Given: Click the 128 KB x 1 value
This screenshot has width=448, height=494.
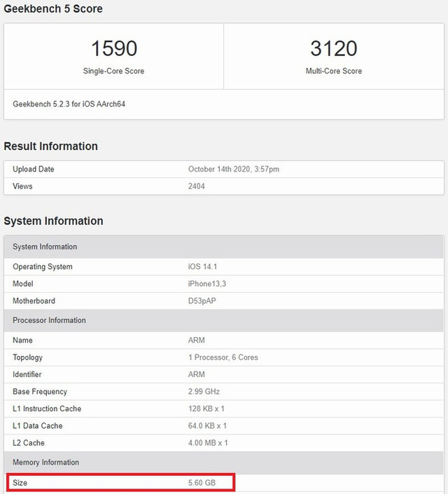Looking at the screenshot, I should (206, 409).
